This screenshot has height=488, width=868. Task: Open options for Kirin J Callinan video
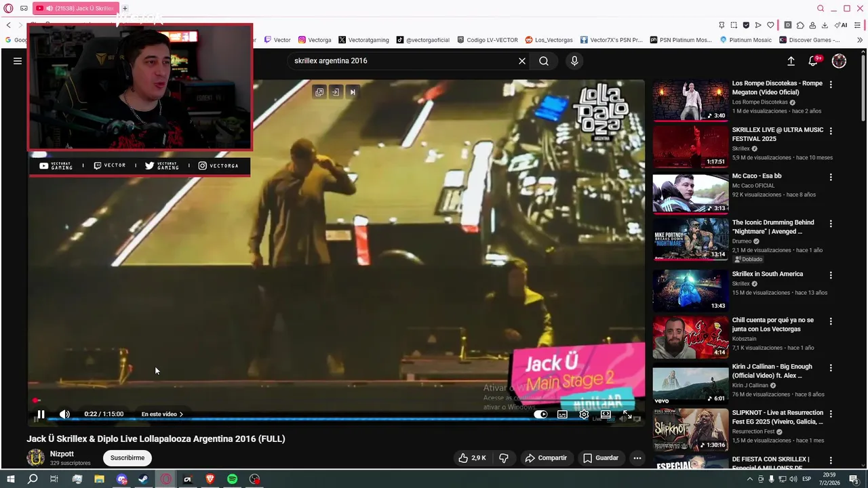831,368
